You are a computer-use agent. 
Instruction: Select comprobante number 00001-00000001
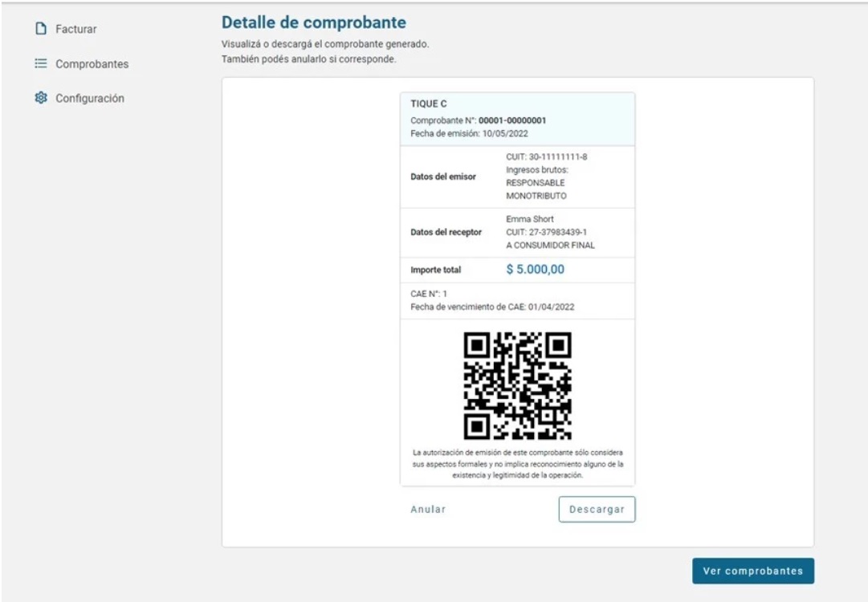pos(512,120)
